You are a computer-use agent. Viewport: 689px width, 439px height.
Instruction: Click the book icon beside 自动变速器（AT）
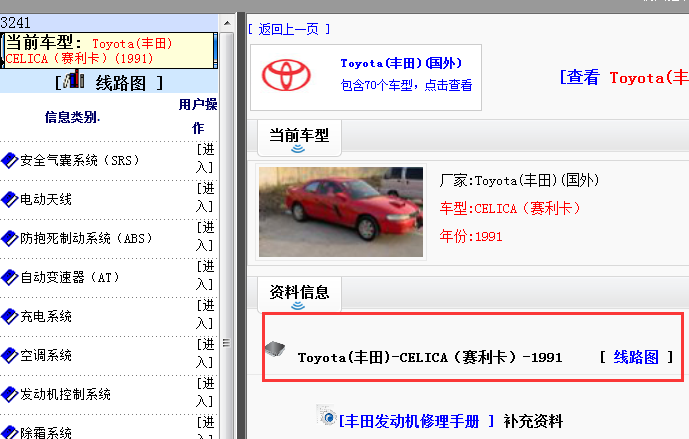coord(9,278)
